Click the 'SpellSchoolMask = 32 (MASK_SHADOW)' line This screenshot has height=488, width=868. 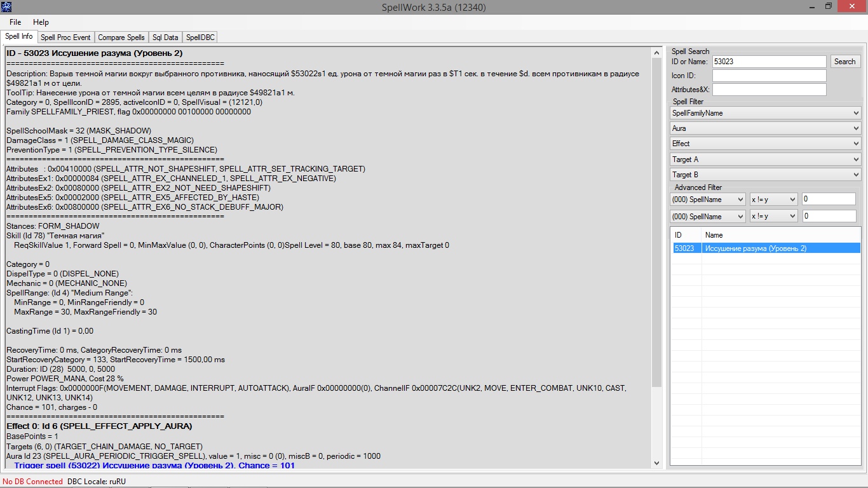click(79, 131)
